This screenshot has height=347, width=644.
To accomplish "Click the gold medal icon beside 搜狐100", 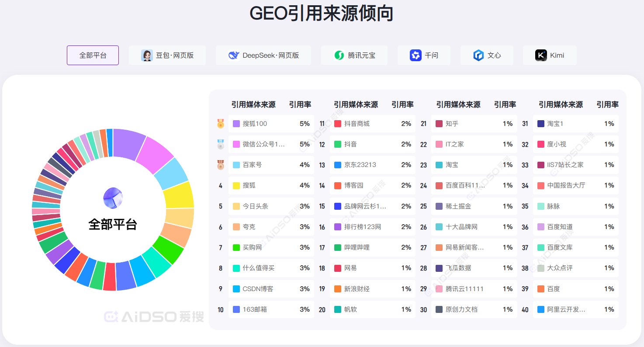I will tap(221, 124).
